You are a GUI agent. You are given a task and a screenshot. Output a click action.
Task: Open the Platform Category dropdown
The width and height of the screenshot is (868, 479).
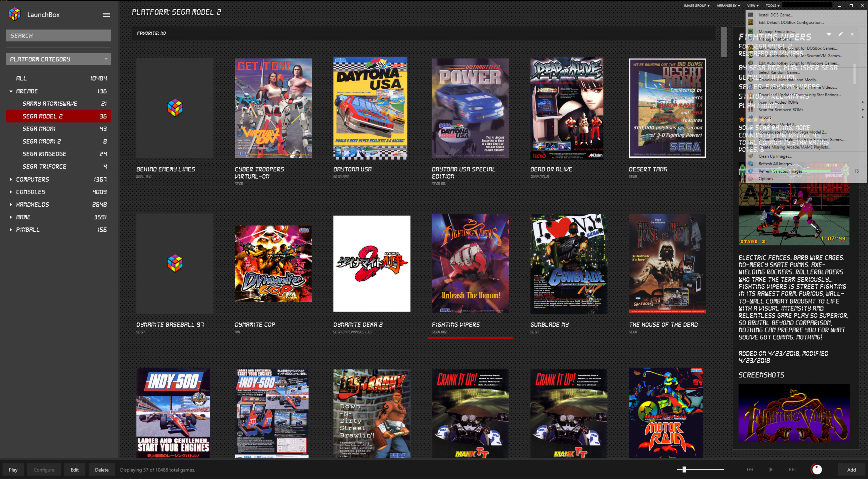(58, 59)
